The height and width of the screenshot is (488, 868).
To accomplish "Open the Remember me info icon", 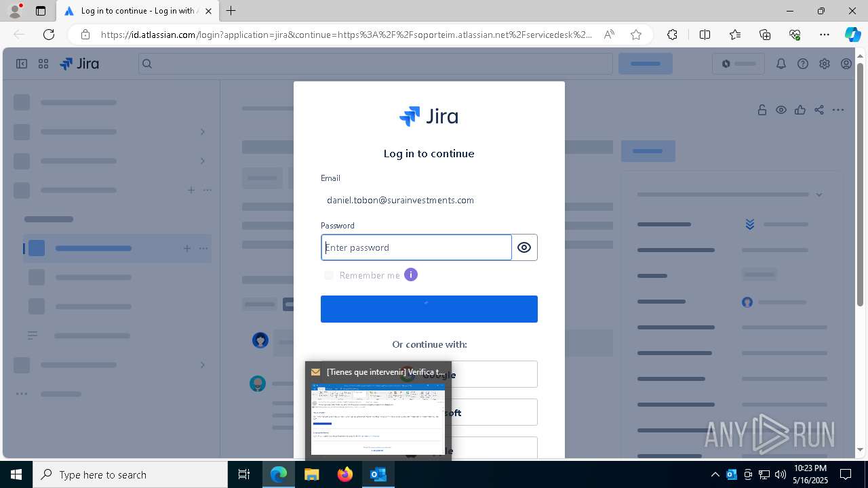I will click(x=411, y=274).
